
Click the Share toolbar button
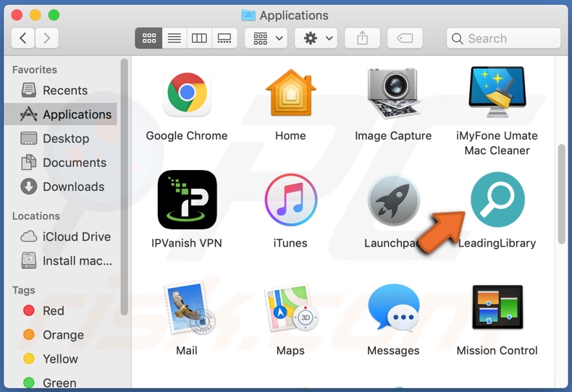pos(362,38)
